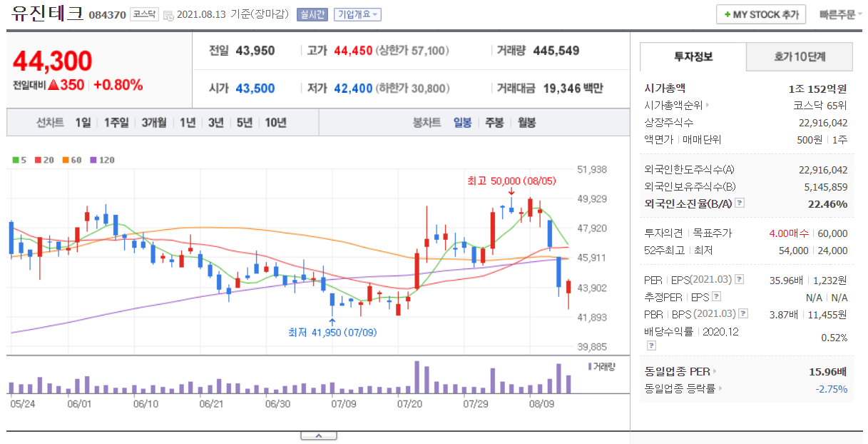868x444 pixels.
Task: Click the stock code 084370
Action: (108, 15)
